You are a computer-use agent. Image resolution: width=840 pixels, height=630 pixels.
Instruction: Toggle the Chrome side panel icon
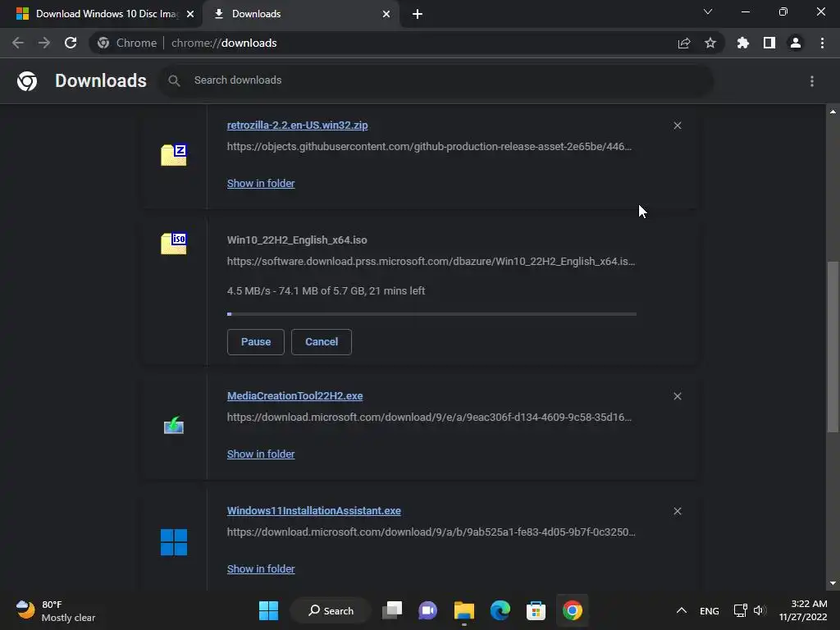769,43
